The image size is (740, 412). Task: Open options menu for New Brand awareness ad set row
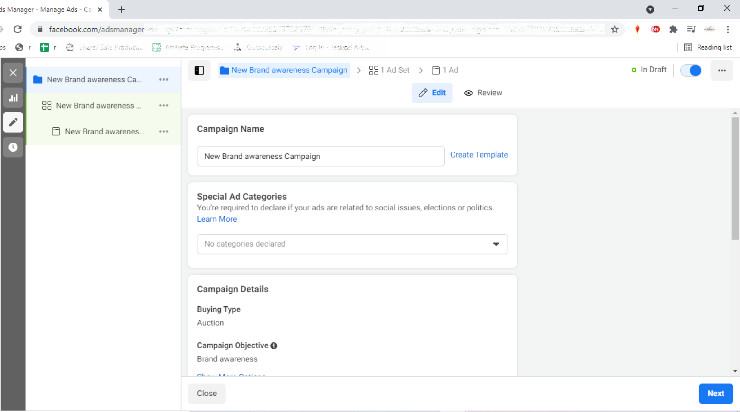pos(164,106)
